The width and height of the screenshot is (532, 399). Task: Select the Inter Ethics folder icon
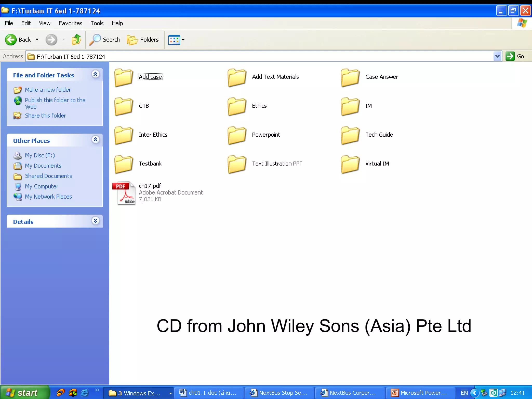(124, 135)
